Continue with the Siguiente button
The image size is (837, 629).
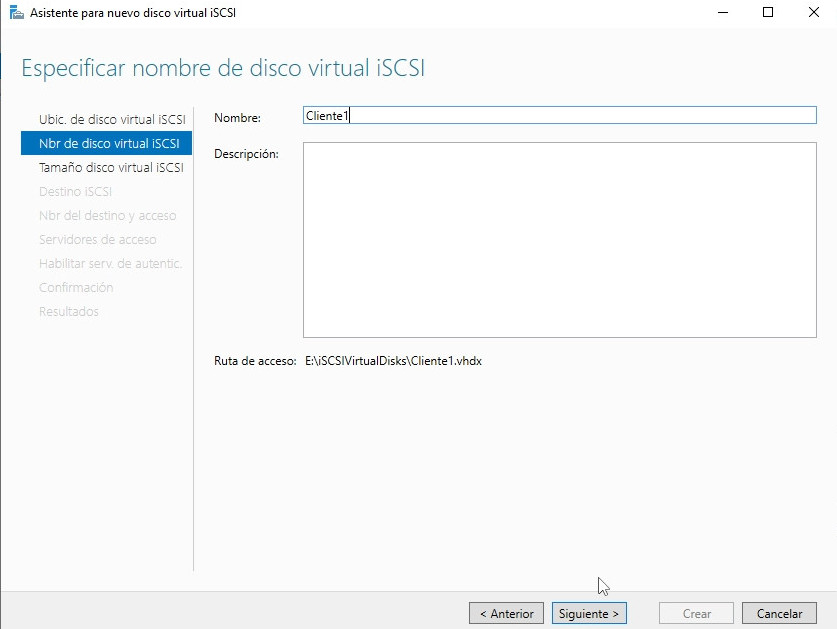[589, 613]
